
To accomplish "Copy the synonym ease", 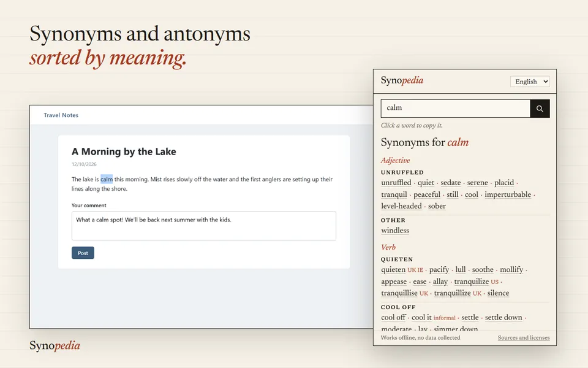I will click(420, 282).
